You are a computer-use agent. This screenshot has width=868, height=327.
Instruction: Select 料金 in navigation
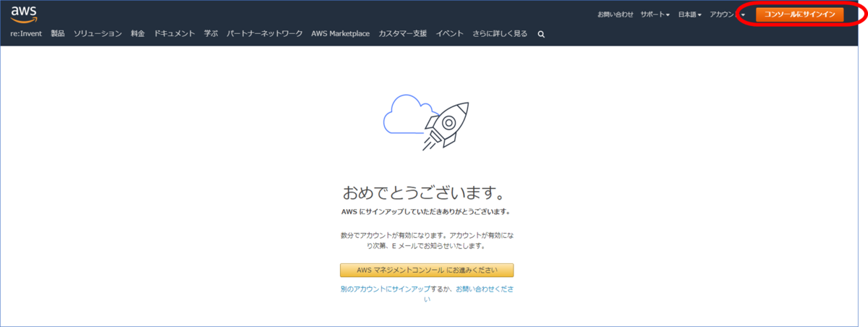137,33
